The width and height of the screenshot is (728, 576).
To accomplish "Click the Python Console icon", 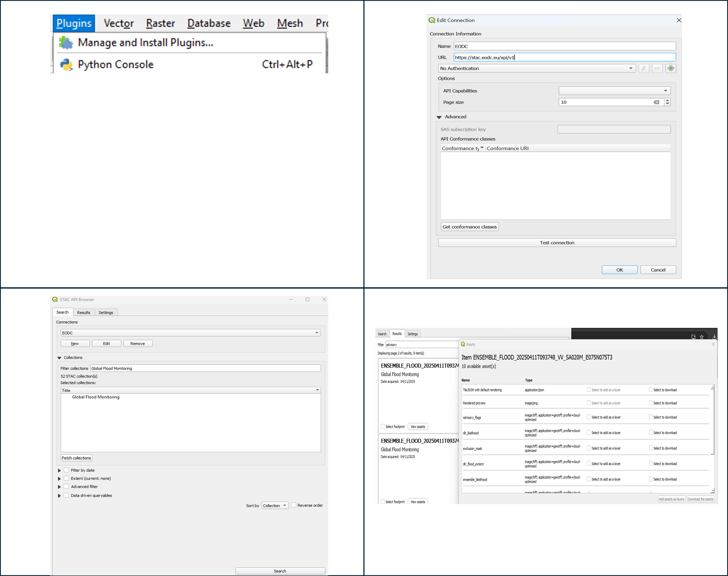I will (x=66, y=64).
